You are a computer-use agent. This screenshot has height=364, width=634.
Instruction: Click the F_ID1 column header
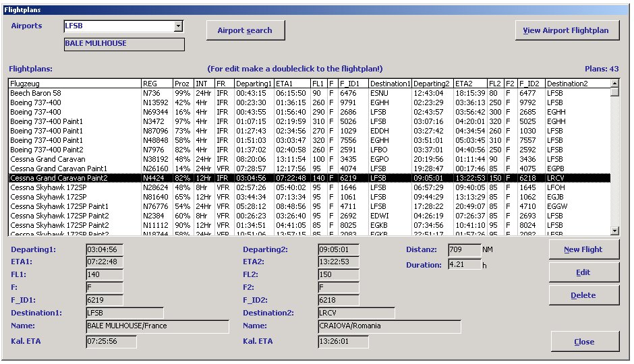pyautogui.click(x=353, y=84)
